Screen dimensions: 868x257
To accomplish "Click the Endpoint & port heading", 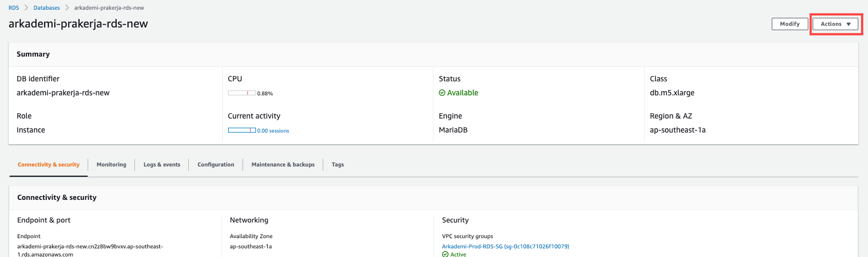I will click(44, 220).
